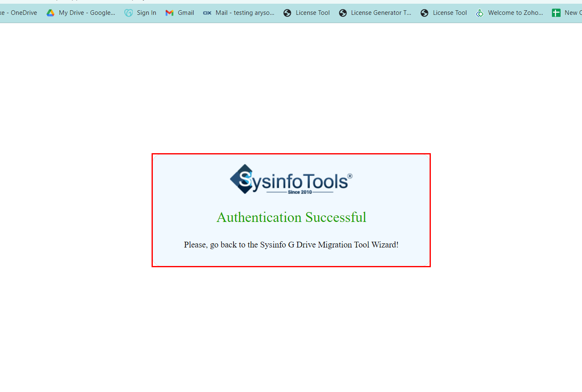Click the 'Please, go back to the Sysinfo' message
Image resolution: width=582 pixels, height=392 pixels.
291,245
